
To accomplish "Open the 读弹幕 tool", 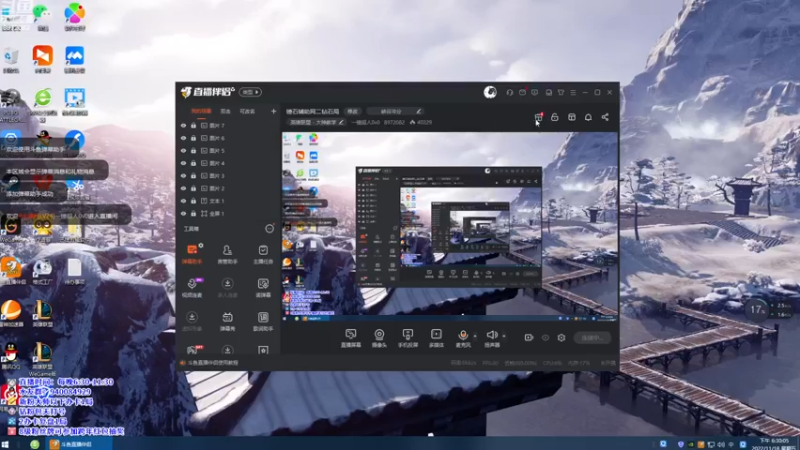I will (263, 287).
